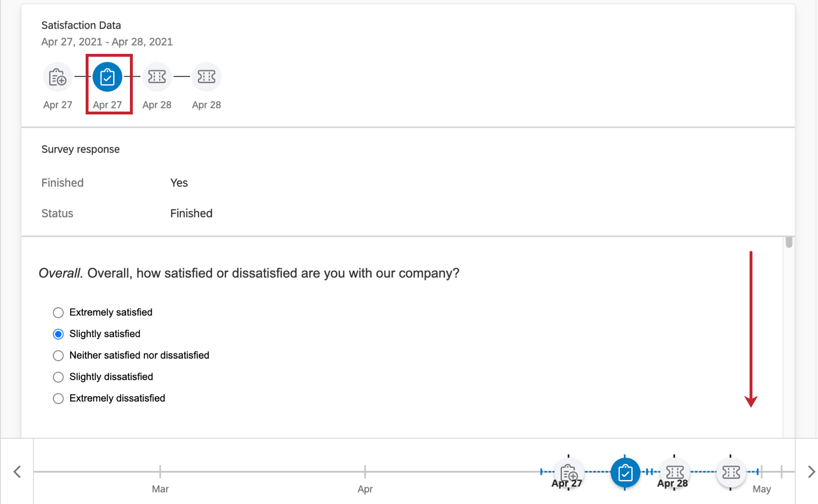The image size is (818, 504).
Task: Select the blue clipboard icon on bottom timeline
Action: click(x=625, y=472)
